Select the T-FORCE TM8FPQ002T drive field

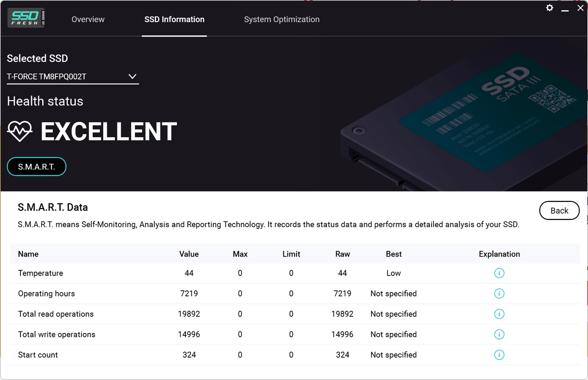click(x=73, y=77)
